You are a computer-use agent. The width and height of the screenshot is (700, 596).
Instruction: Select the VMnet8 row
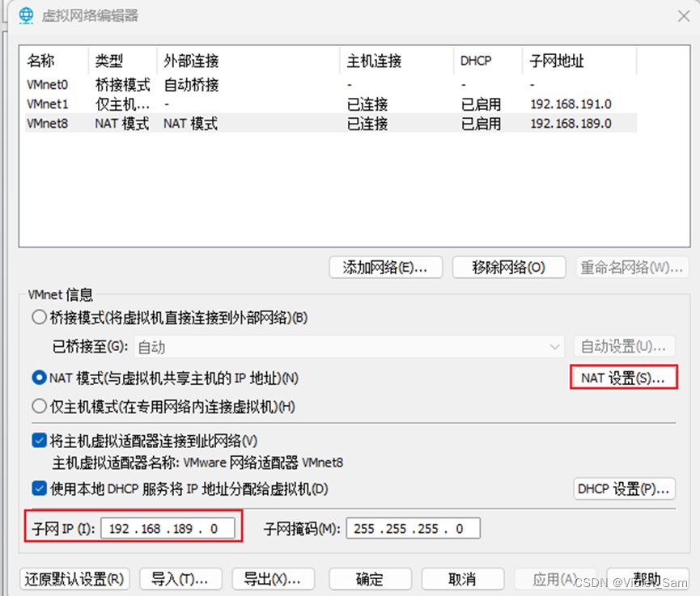[x=331, y=123]
